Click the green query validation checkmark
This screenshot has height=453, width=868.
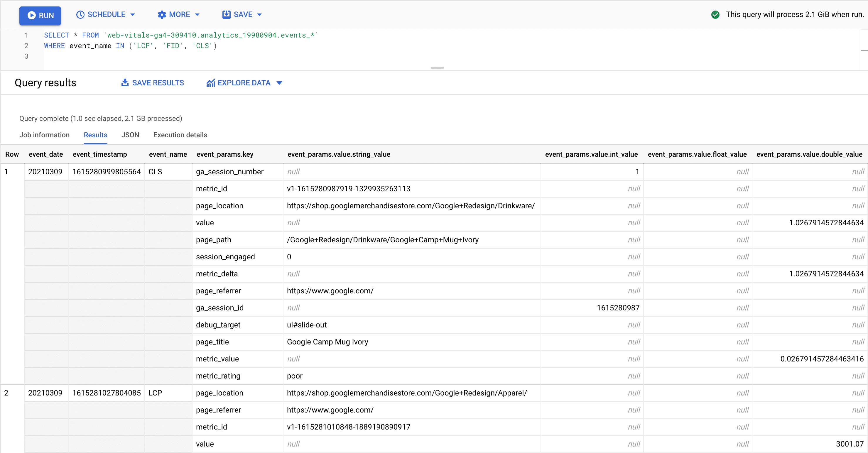pyautogui.click(x=715, y=14)
